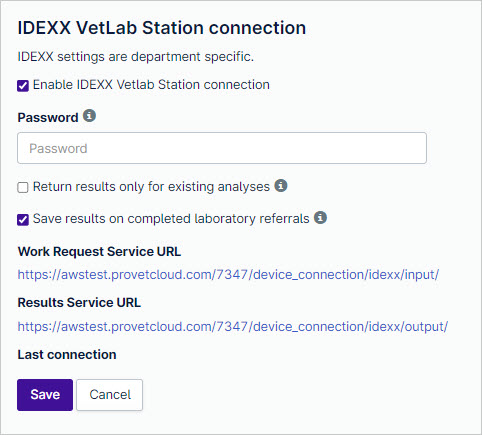482x435 pixels.
Task: Click the Save results on completed laboratory referrals label
Action: click(171, 219)
